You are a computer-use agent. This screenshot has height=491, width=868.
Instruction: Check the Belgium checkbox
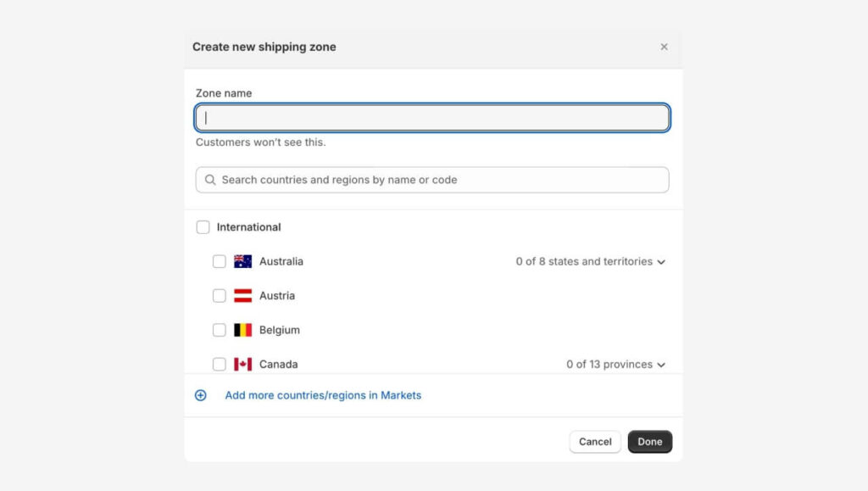[219, 330]
